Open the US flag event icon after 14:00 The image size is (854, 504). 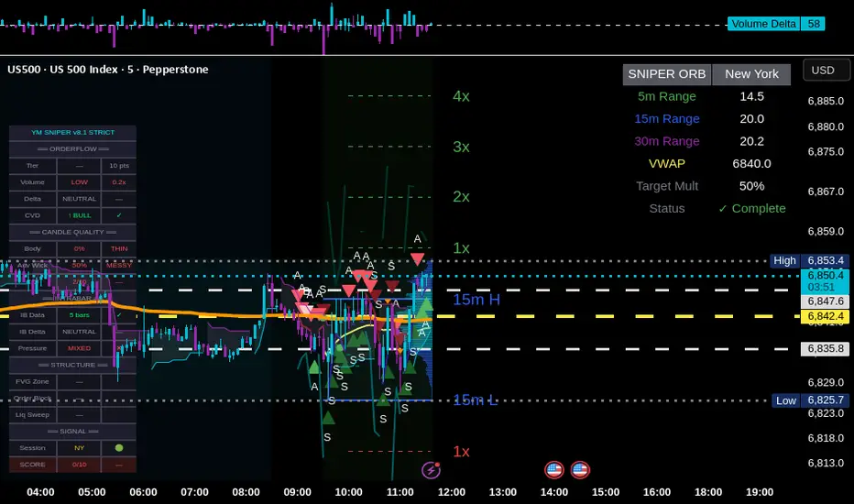580,470
